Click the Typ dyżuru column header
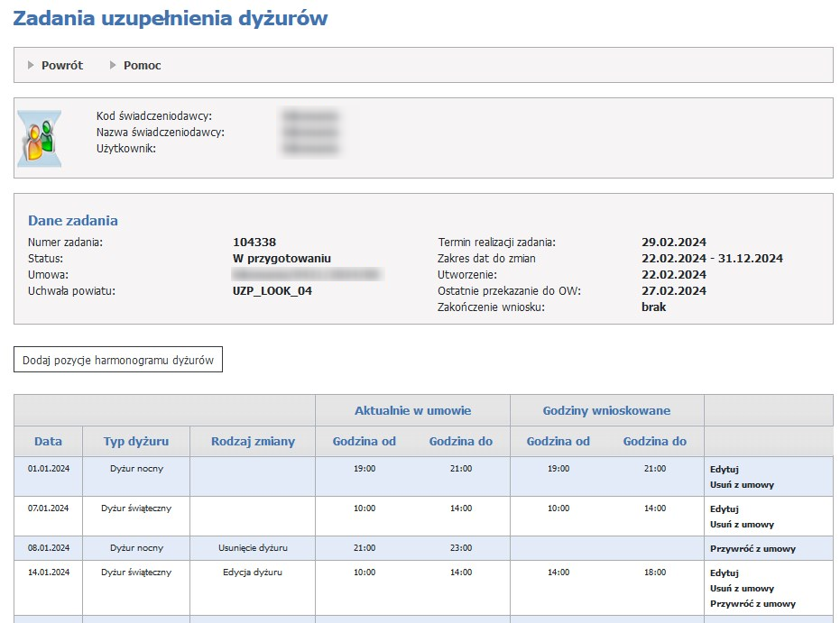840x623 pixels. click(135, 441)
